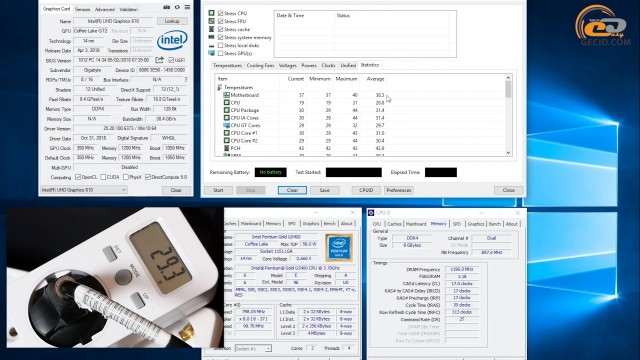The height and width of the screenshot is (360, 640).
Task: Click the BIOS version export icon in GPU-Z
Action: [x=160, y=60]
